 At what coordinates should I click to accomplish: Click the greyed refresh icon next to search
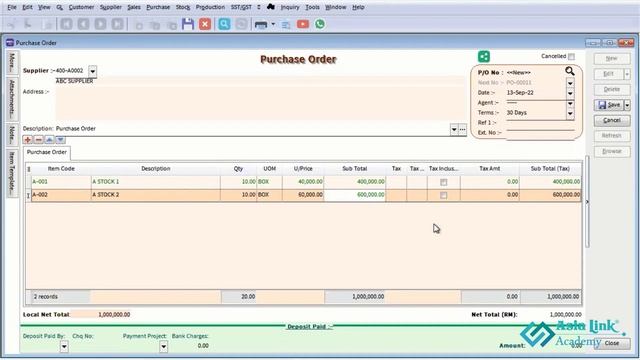241,24
